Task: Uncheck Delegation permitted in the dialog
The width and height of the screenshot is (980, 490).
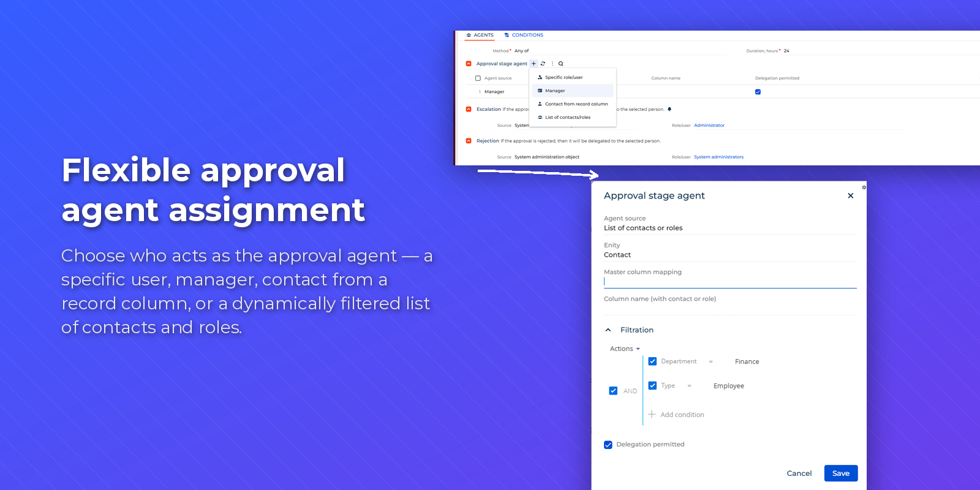Action: tap(608, 445)
